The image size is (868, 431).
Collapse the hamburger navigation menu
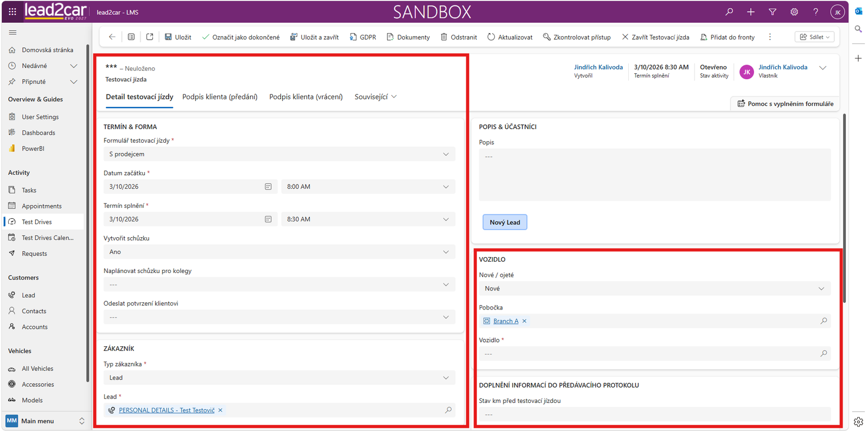tap(12, 33)
